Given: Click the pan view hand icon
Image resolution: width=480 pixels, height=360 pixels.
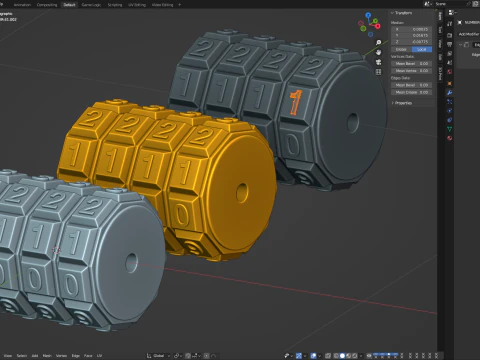Looking at the screenshot, I should (378, 52).
